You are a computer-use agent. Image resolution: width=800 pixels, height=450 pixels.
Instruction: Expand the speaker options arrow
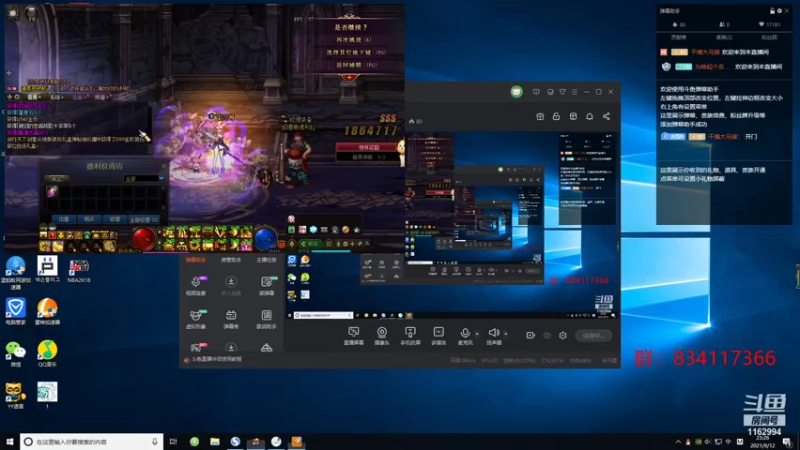[506, 334]
